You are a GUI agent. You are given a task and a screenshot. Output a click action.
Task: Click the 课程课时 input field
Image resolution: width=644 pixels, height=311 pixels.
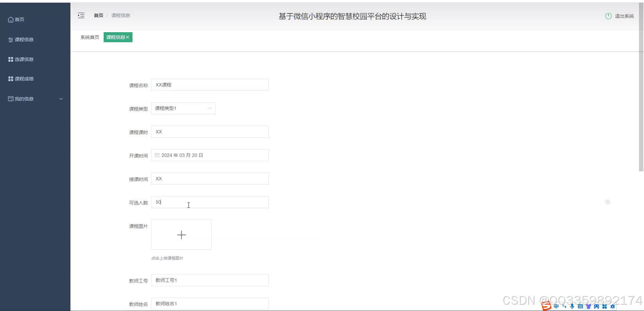point(210,132)
